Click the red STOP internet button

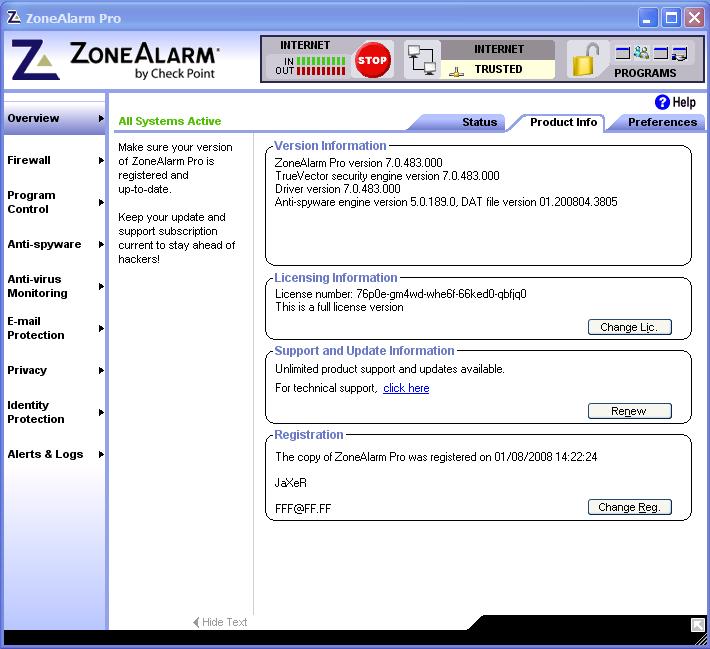click(x=372, y=60)
